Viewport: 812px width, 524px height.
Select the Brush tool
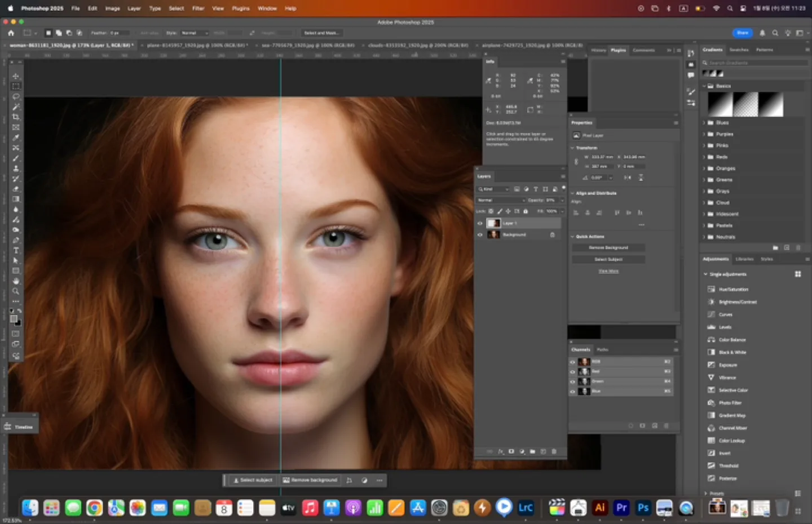[x=16, y=158]
